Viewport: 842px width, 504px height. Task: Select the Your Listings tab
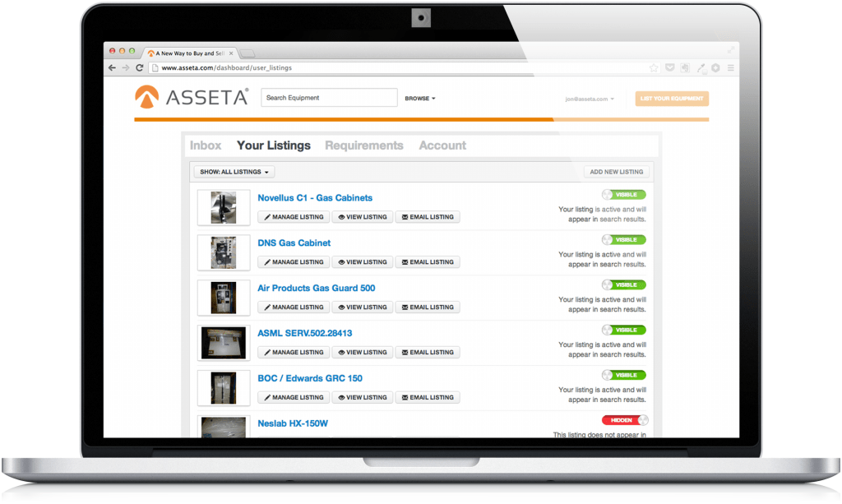tap(273, 146)
